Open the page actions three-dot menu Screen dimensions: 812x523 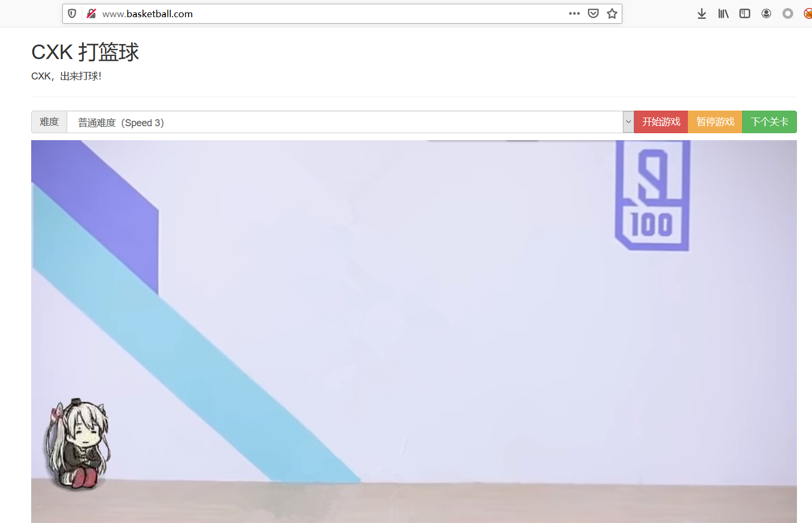[x=574, y=13]
